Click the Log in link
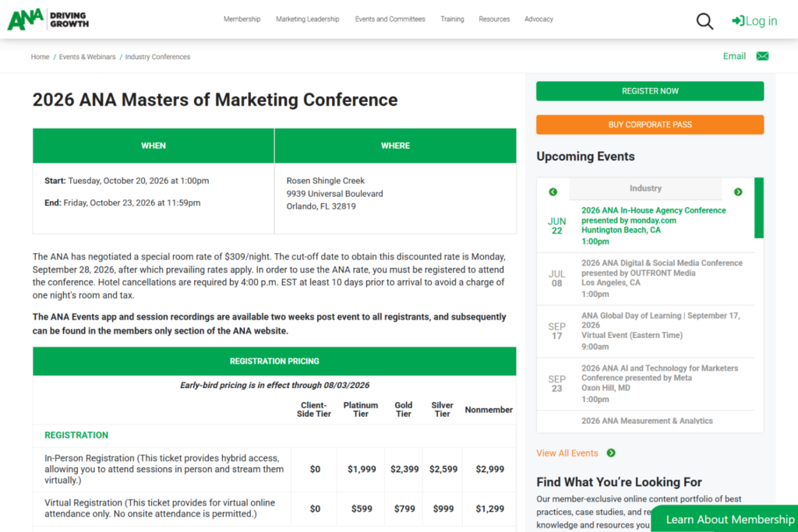This screenshot has width=798, height=532. (x=754, y=21)
